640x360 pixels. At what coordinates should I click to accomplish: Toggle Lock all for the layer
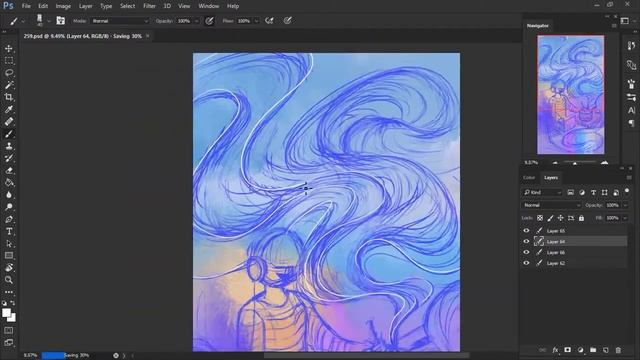581,218
